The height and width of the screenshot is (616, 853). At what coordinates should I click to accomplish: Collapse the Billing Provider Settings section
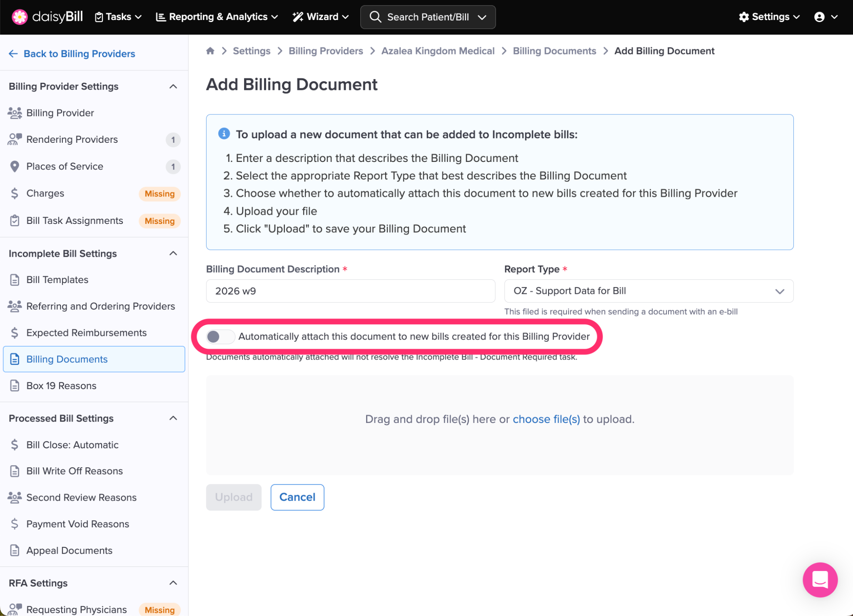tap(173, 87)
